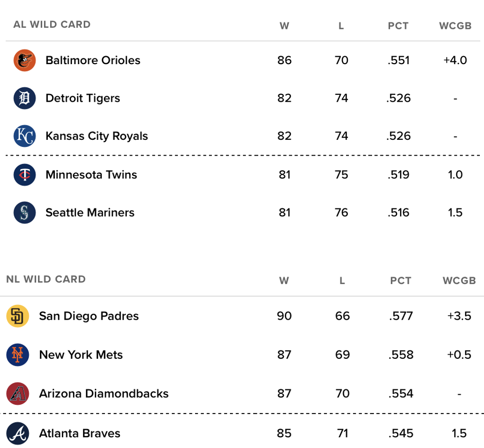Screen dimensions: 484x448
Task: Open the Seattle Mariners team link
Action: pos(90,213)
